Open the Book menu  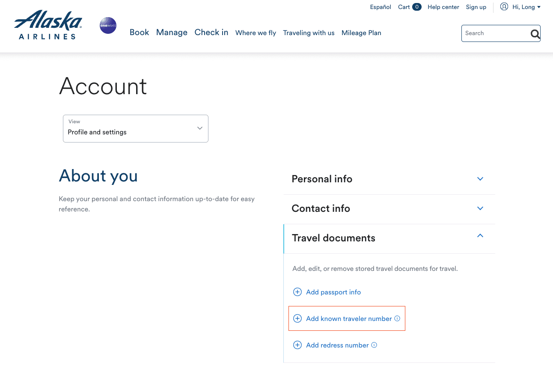(139, 33)
